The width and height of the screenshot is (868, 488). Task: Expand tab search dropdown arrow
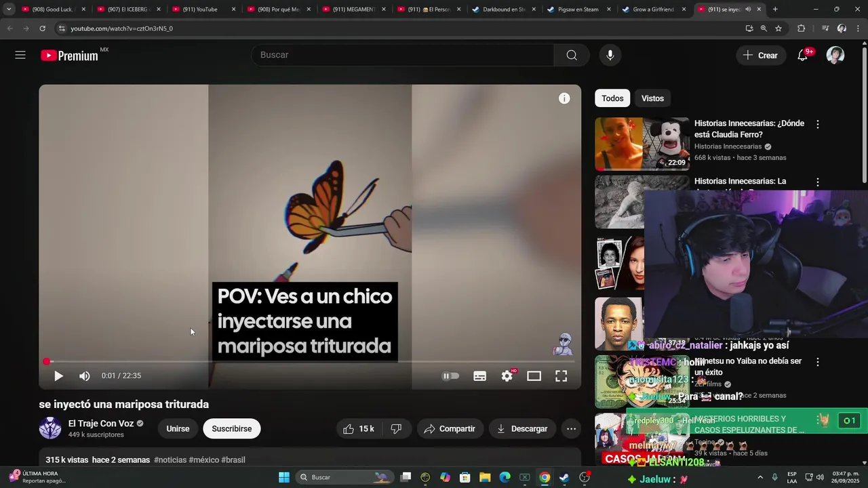tap(9, 9)
